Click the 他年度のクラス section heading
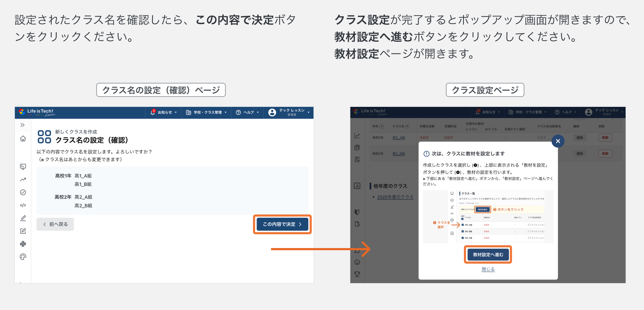The height and width of the screenshot is (310, 644). [x=390, y=186]
